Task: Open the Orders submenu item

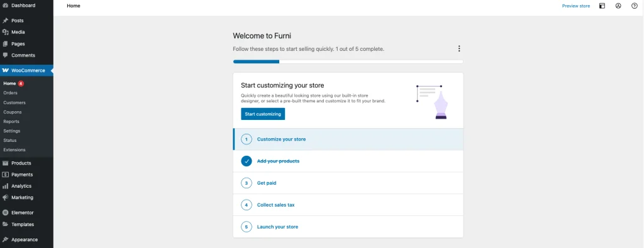Action: tap(10, 93)
